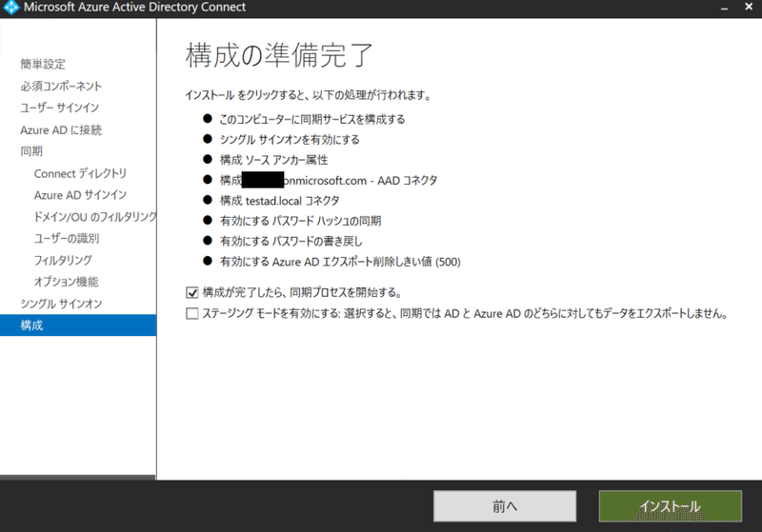This screenshot has height=532, width=762.
Task: Click the インストール button
Action: pyautogui.click(x=671, y=506)
